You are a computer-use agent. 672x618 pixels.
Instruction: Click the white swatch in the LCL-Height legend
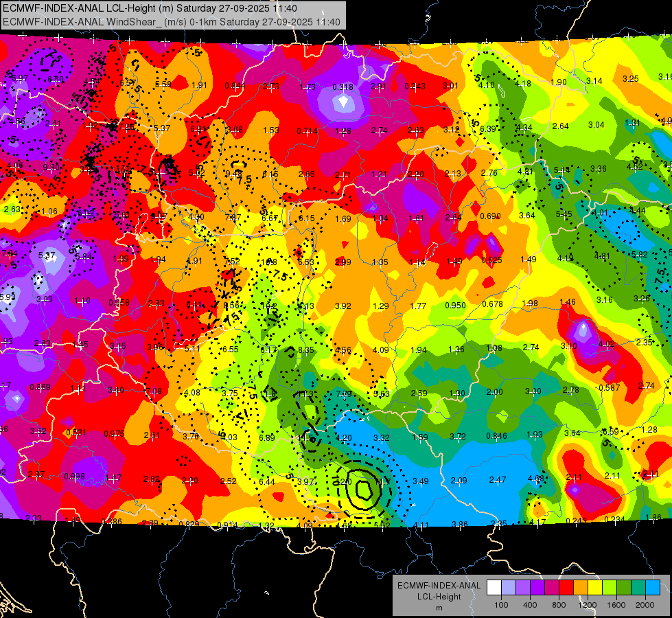click(494, 588)
